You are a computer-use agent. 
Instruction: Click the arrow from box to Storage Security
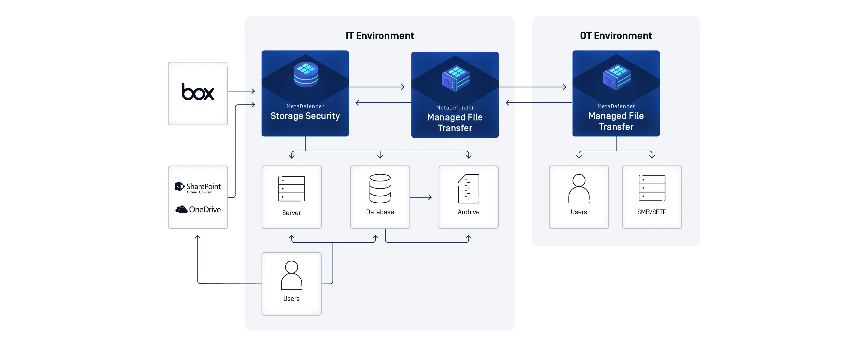(241, 91)
